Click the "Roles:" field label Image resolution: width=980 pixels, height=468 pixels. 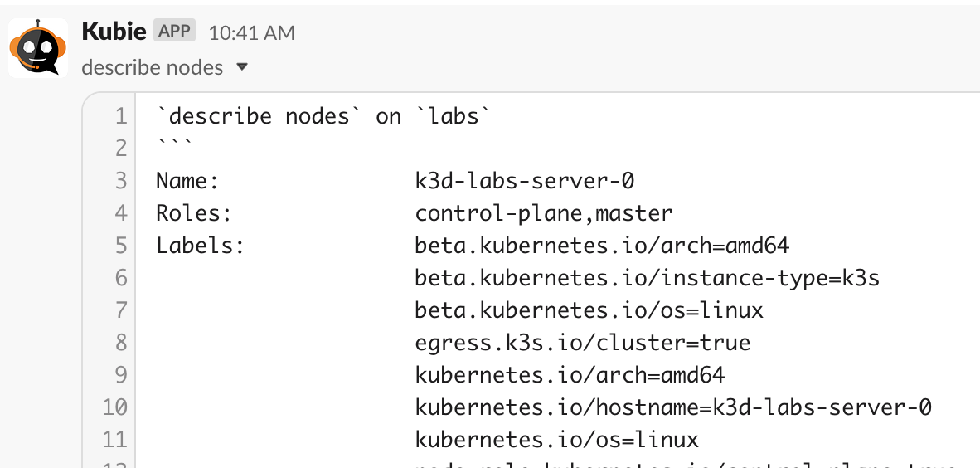pyautogui.click(x=194, y=214)
